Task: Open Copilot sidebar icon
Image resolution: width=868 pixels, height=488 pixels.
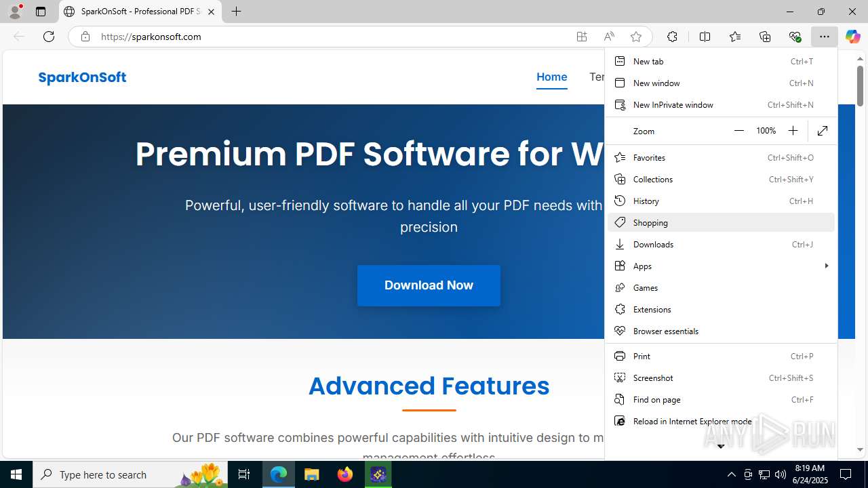Action: [x=853, y=37]
